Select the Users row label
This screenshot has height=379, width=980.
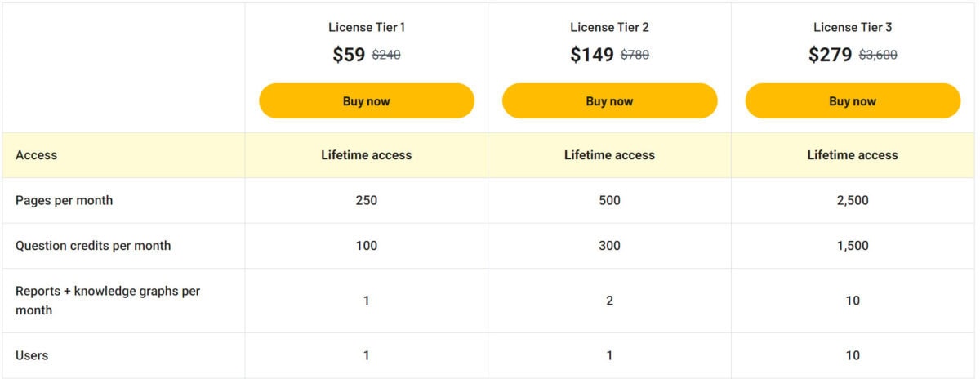click(x=32, y=355)
